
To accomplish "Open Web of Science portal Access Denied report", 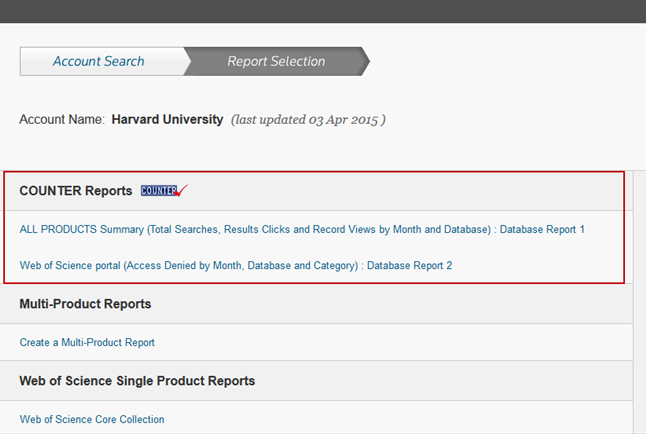I will tap(190, 265).
